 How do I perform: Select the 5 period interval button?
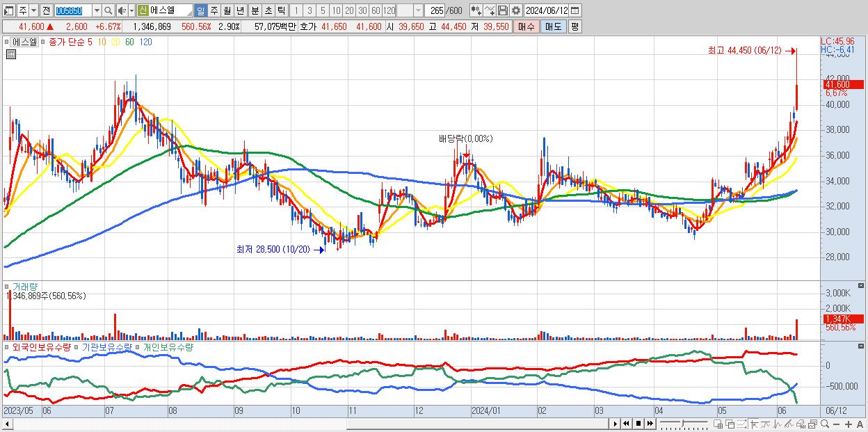(322, 10)
